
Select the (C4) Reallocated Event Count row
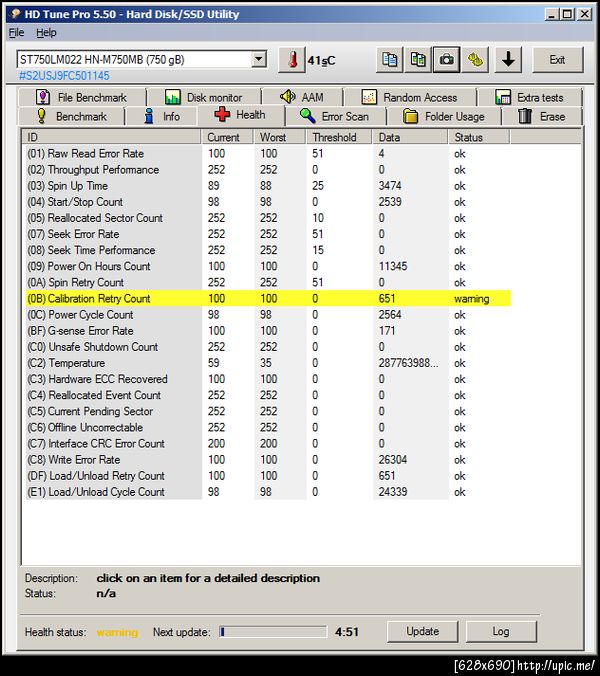click(x=268, y=395)
